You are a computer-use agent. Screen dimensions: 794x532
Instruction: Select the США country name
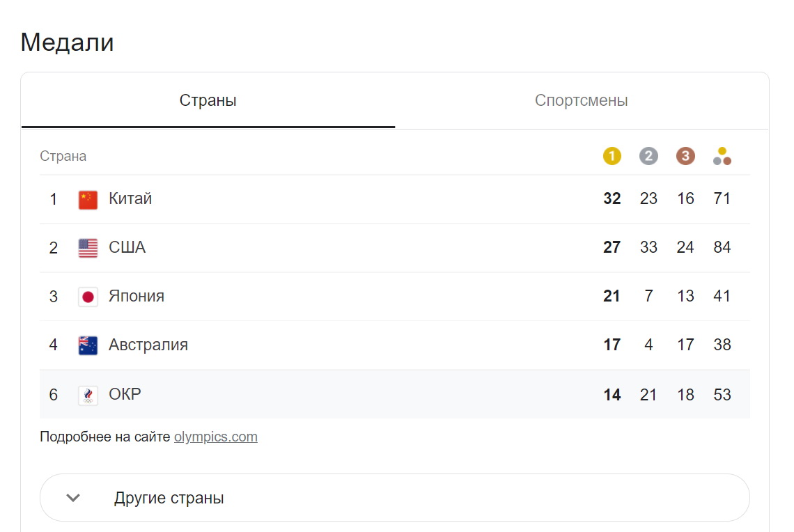127,247
